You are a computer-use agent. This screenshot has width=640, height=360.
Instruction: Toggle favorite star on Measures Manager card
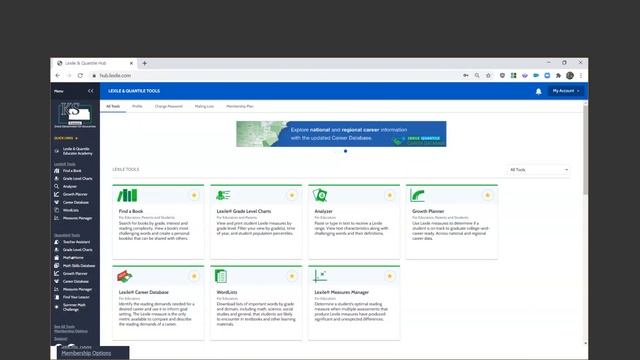tap(389, 276)
